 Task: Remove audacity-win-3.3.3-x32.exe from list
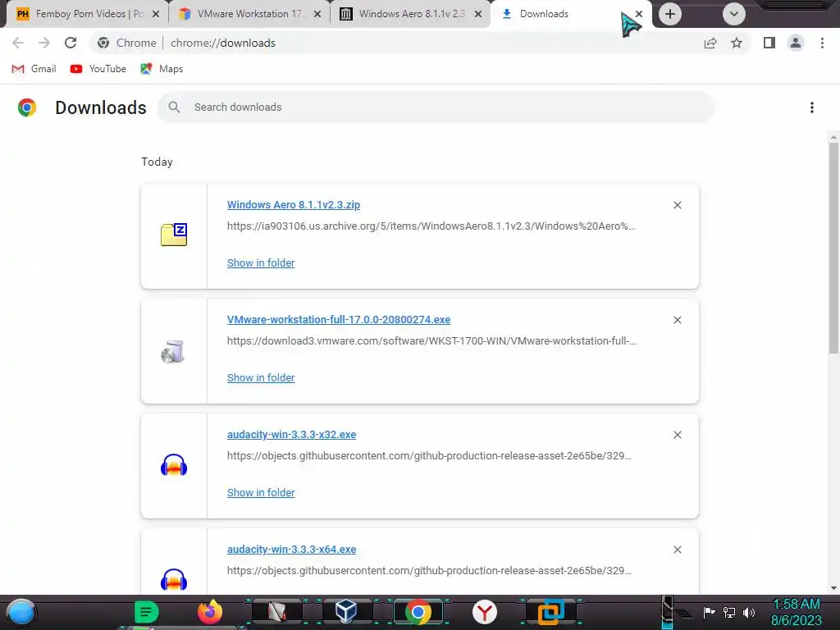678,435
